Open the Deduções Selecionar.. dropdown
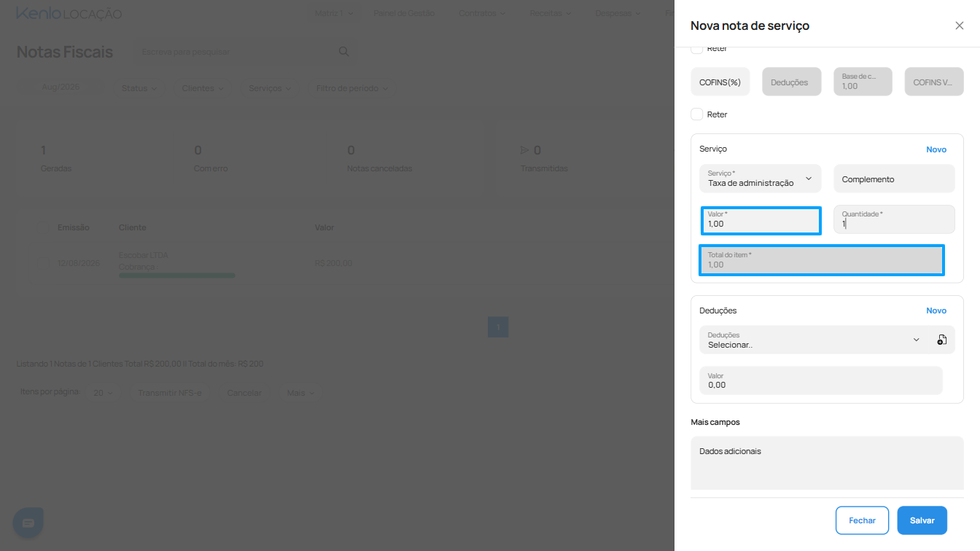This screenshot has width=980, height=551. click(814, 340)
